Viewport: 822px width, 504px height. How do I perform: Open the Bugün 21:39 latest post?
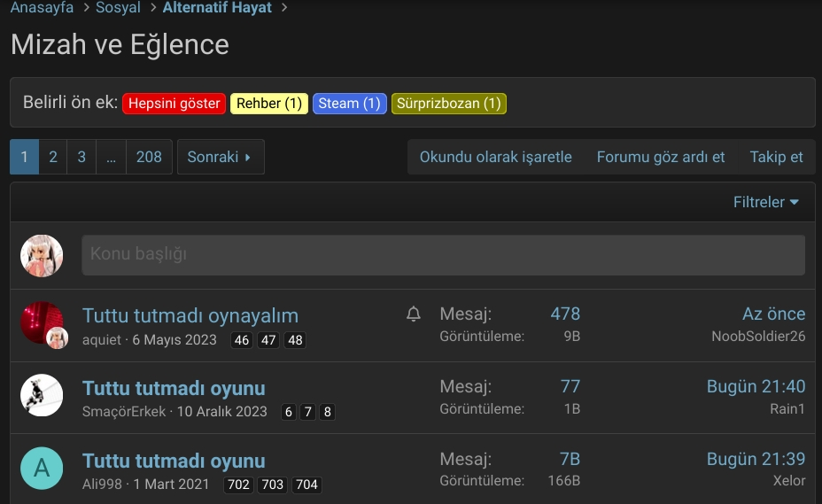756,459
